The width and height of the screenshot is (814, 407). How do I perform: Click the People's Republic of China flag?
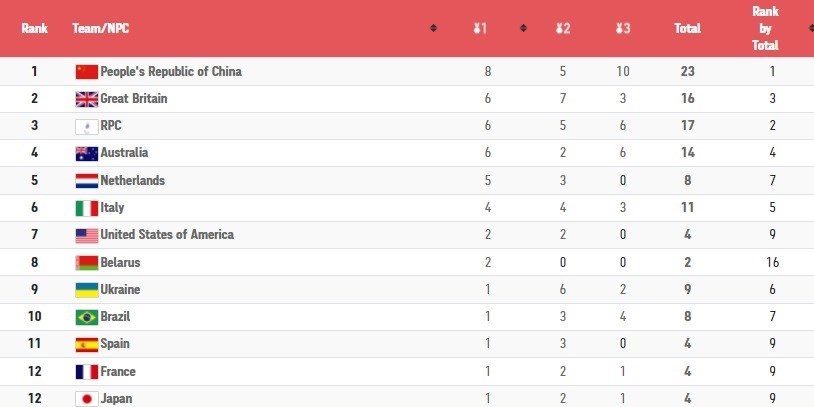[87, 72]
